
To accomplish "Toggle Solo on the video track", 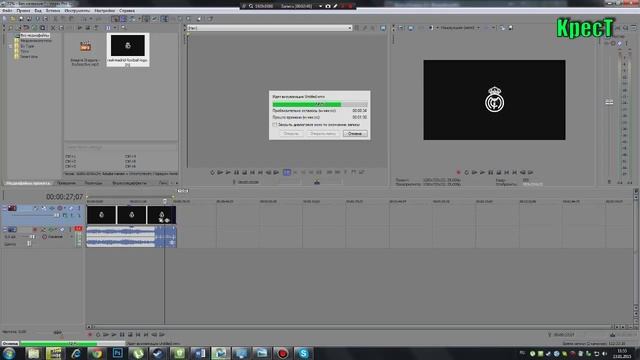I will [79, 208].
